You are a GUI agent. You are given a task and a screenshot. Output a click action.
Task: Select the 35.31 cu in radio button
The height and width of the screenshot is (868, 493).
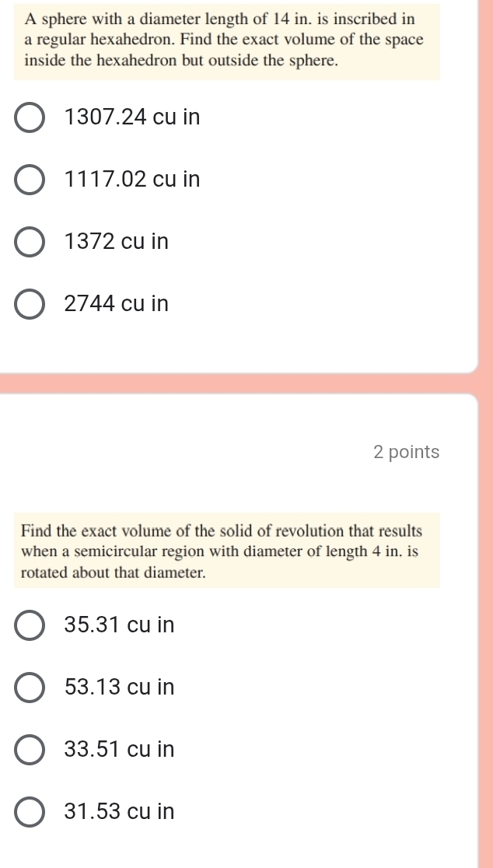[x=30, y=625]
